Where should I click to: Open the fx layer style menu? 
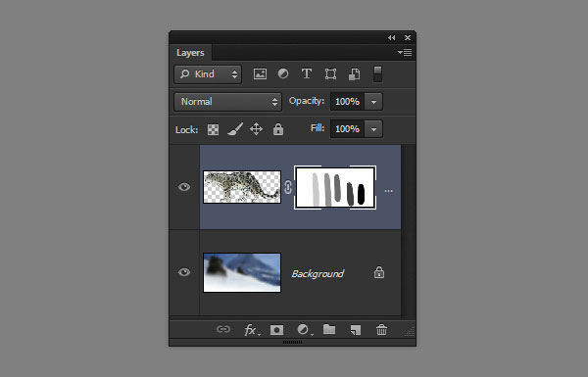(x=251, y=330)
